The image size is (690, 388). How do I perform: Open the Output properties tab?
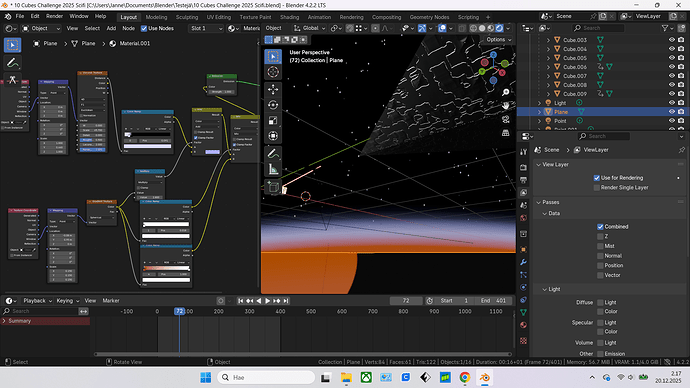click(x=523, y=180)
